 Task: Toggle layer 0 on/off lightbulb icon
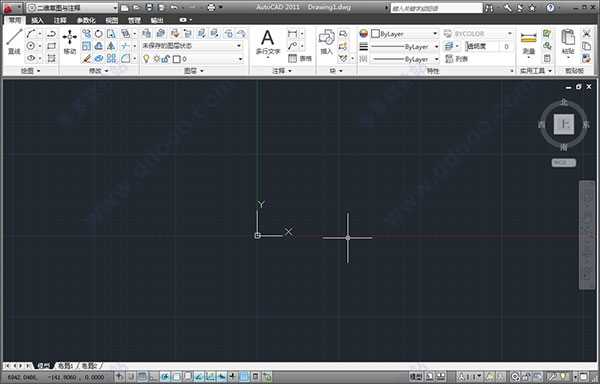coord(146,59)
